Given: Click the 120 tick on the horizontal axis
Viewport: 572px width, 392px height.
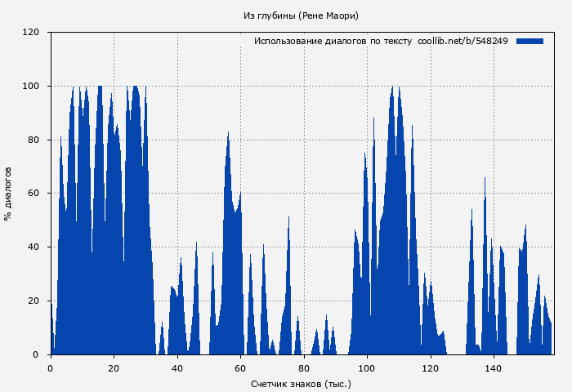Looking at the screenshot, I should [x=431, y=368].
